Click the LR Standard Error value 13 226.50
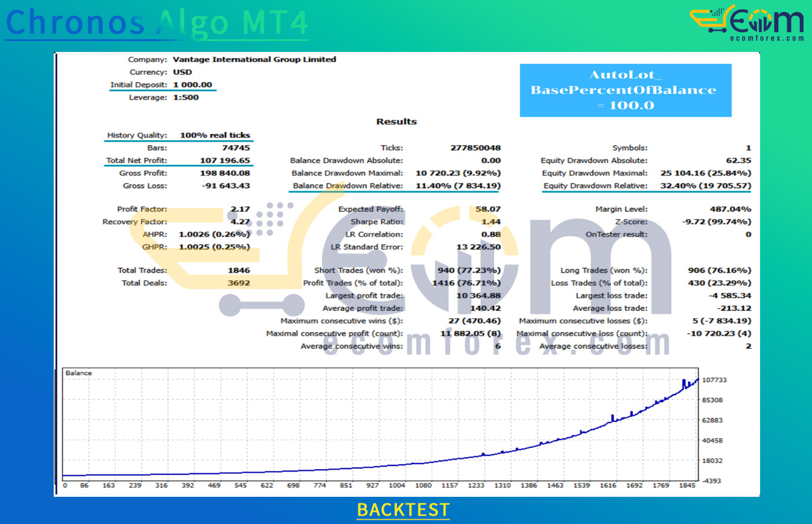This screenshot has height=524, width=812. (x=480, y=248)
